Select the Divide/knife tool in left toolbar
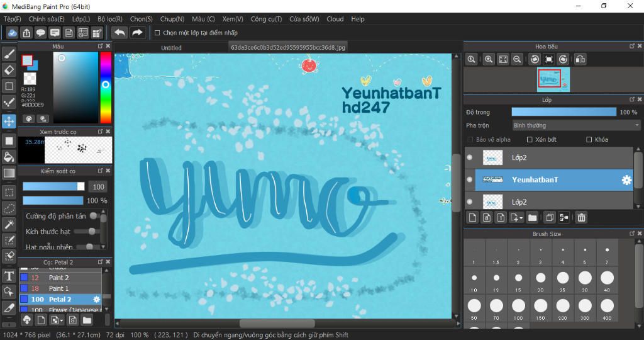644x340 pixels. (x=9, y=308)
